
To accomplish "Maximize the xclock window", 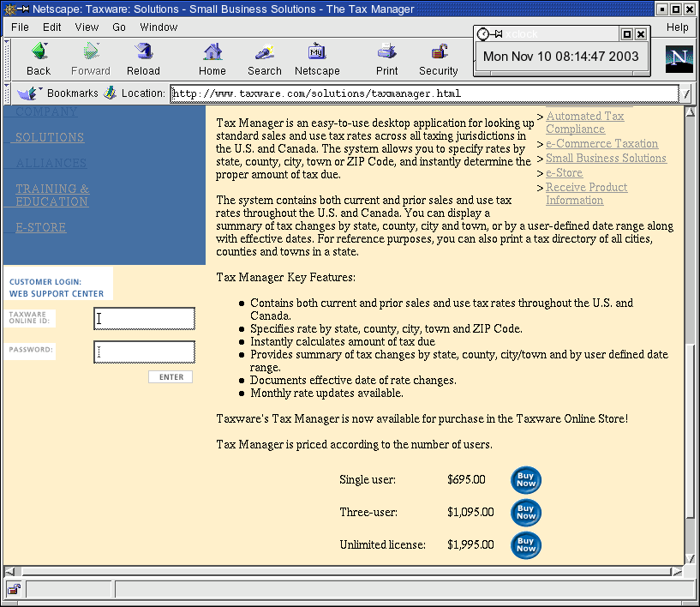I will pyautogui.click(x=627, y=34).
